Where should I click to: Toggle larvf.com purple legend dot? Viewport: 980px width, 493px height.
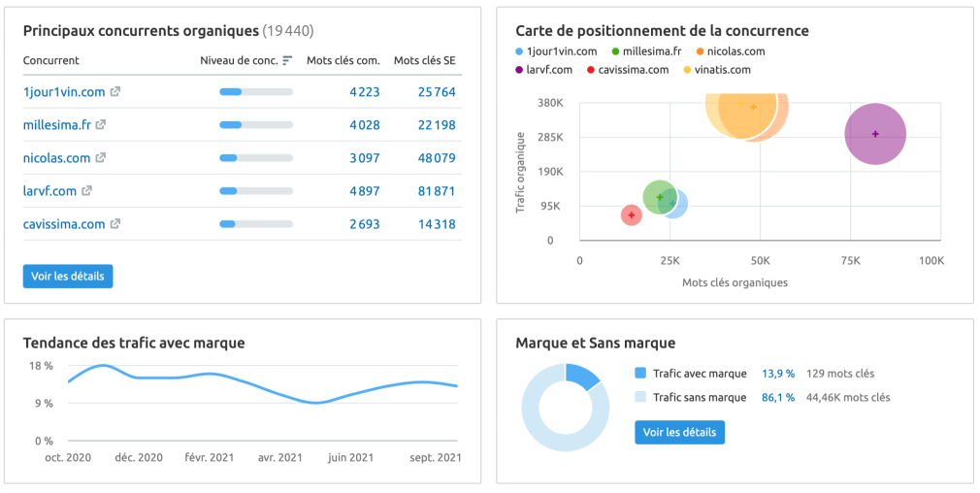point(519,70)
